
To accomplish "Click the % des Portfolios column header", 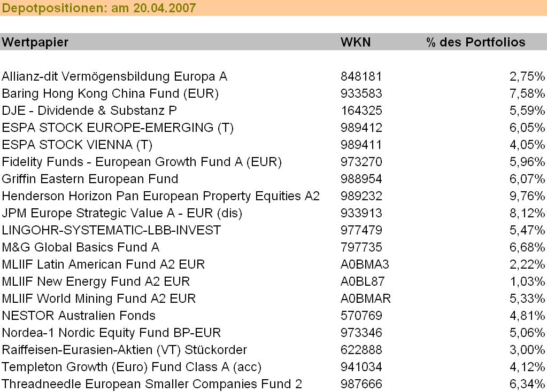I will (475, 42).
